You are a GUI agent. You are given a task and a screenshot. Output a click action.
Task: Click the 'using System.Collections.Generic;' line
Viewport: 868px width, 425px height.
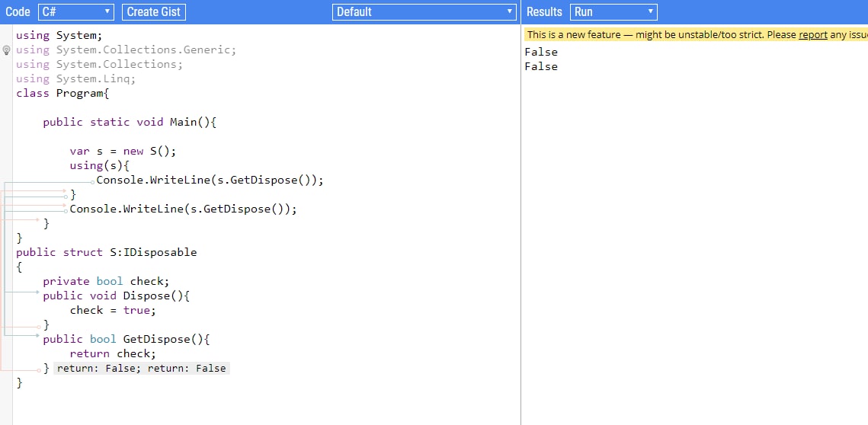point(127,50)
